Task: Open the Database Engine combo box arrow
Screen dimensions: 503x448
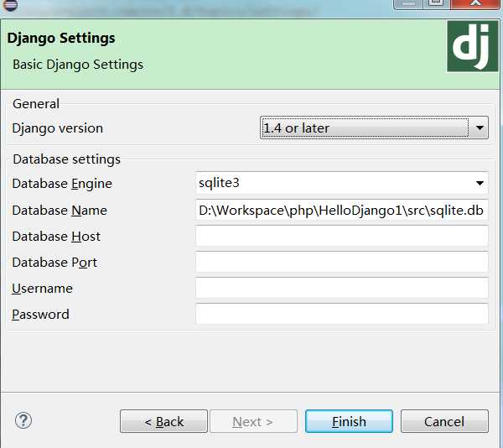Action: coord(480,183)
